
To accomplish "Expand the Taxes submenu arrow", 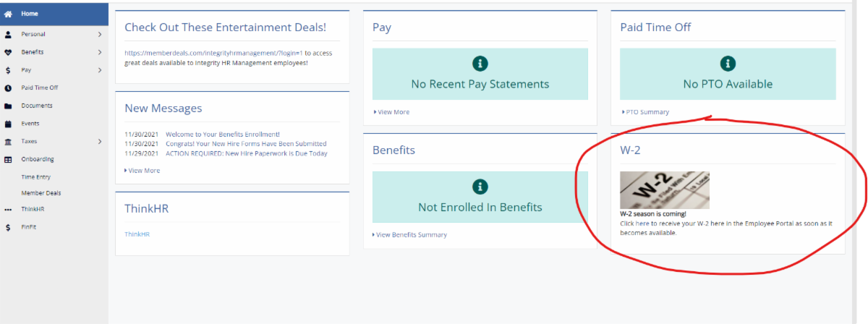I will pyautogui.click(x=100, y=142).
